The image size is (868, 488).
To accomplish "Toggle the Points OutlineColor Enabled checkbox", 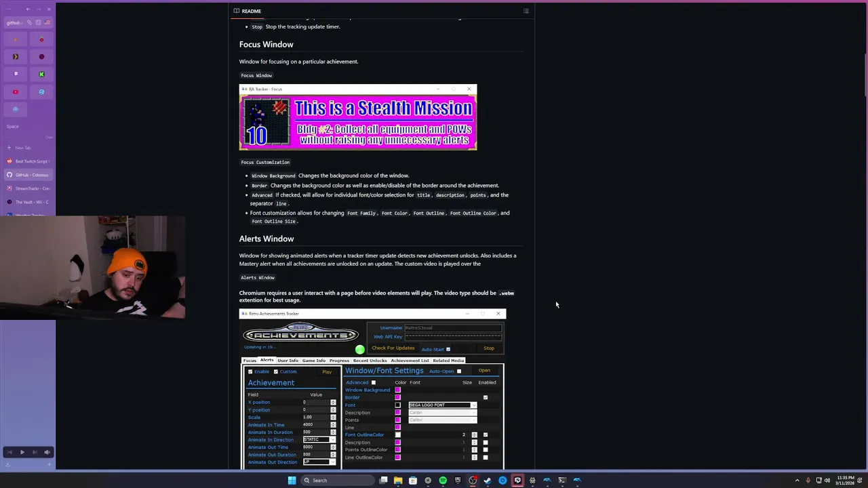I will point(486,449).
